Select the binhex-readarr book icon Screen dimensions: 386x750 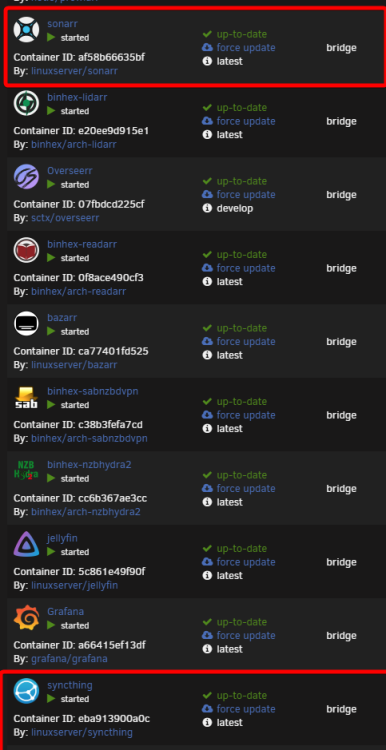point(26,250)
